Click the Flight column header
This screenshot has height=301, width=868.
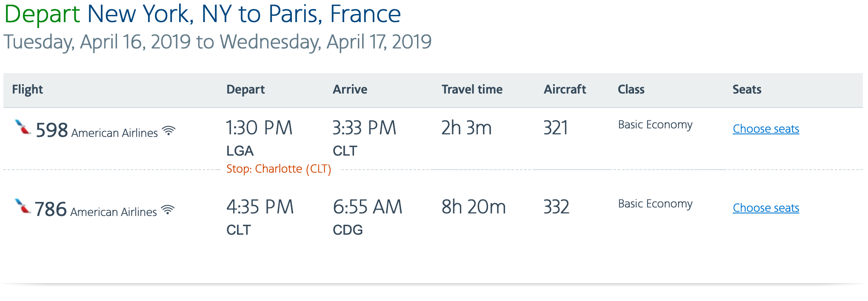point(27,89)
